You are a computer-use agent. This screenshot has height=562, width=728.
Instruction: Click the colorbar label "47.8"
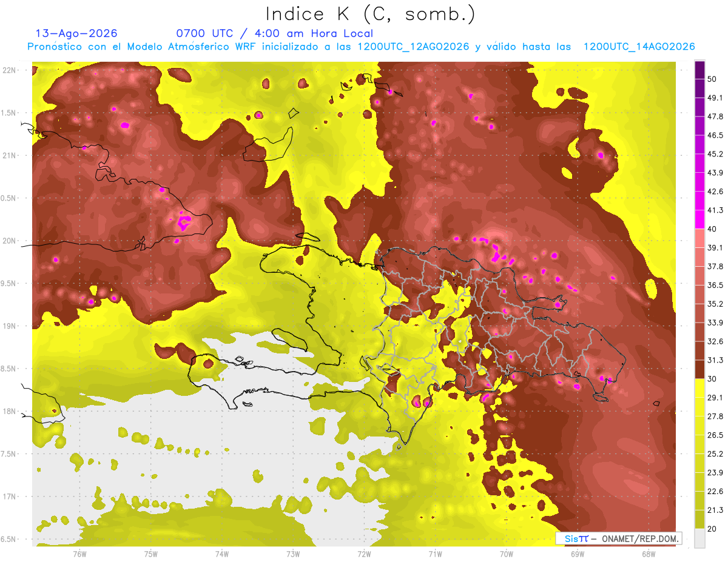coord(715,116)
